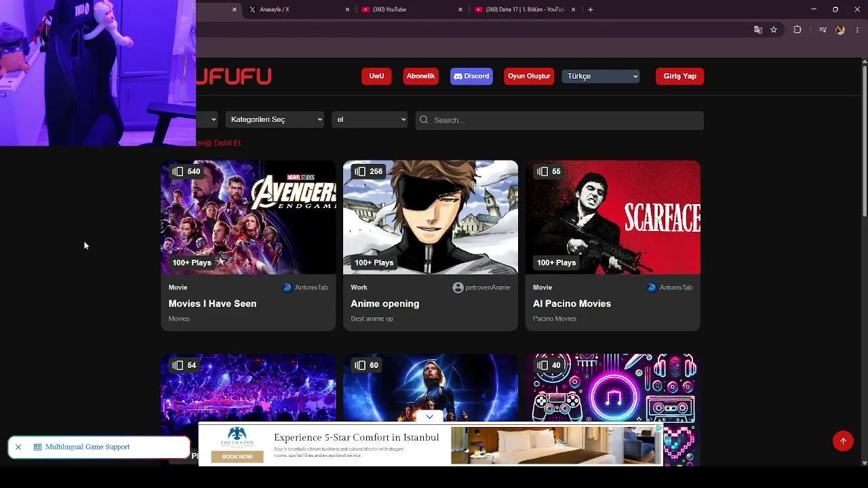Open the browser profile avatar
The height and width of the screenshot is (488, 868).
(x=840, y=30)
